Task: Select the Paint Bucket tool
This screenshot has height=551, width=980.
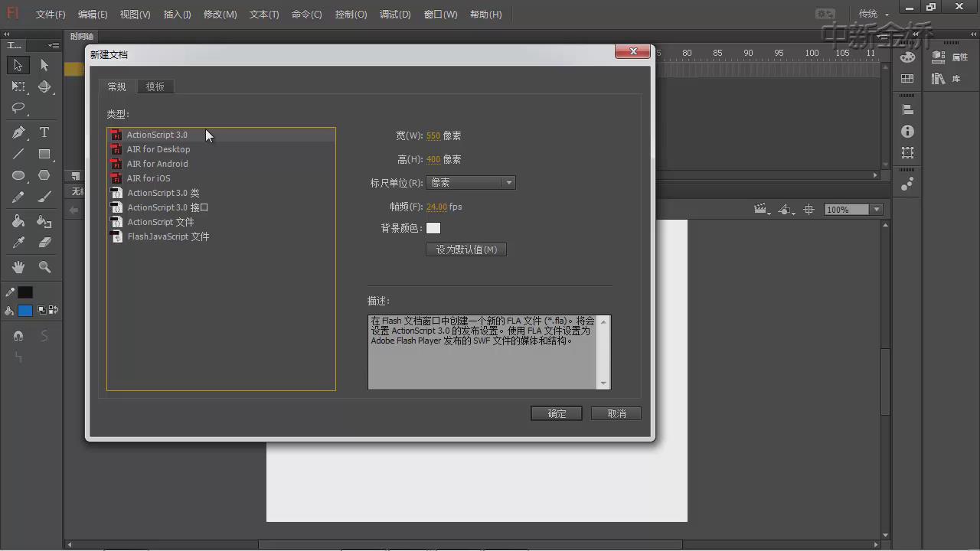Action: point(18,221)
